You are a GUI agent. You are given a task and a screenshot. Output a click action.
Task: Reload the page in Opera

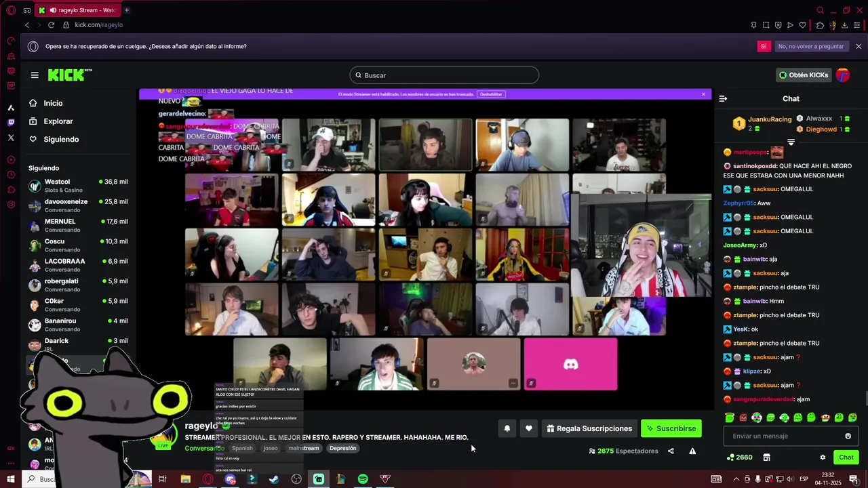[52, 25]
